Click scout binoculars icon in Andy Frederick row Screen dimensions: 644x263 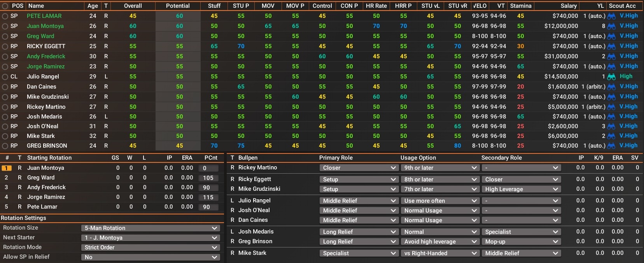pos(611,57)
